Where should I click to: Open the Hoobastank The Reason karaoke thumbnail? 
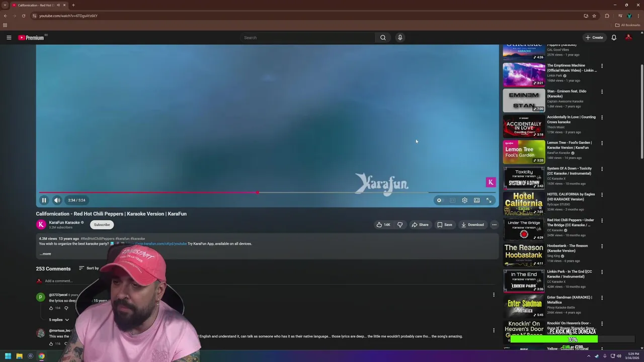[524, 255]
